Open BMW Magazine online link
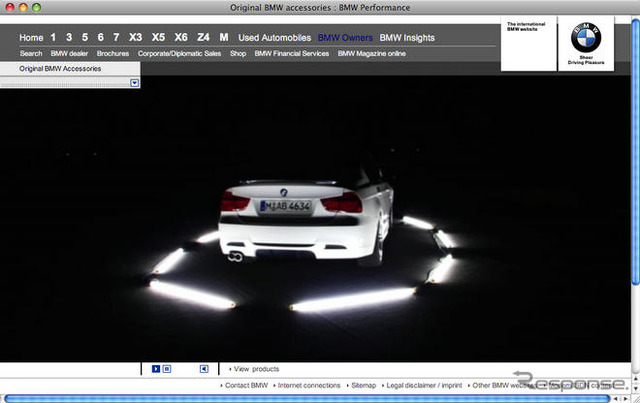The width and height of the screenshot is (640, 403). [x=372, y=53]
